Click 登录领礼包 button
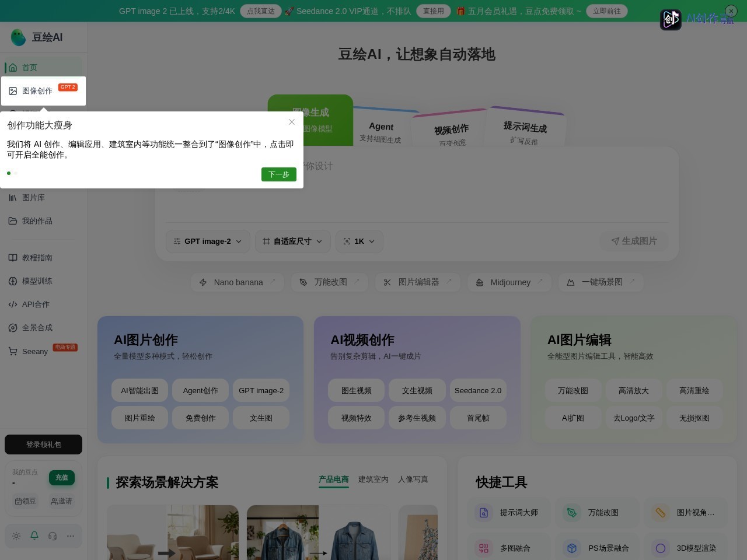747x560 pixels. (43, 444)
